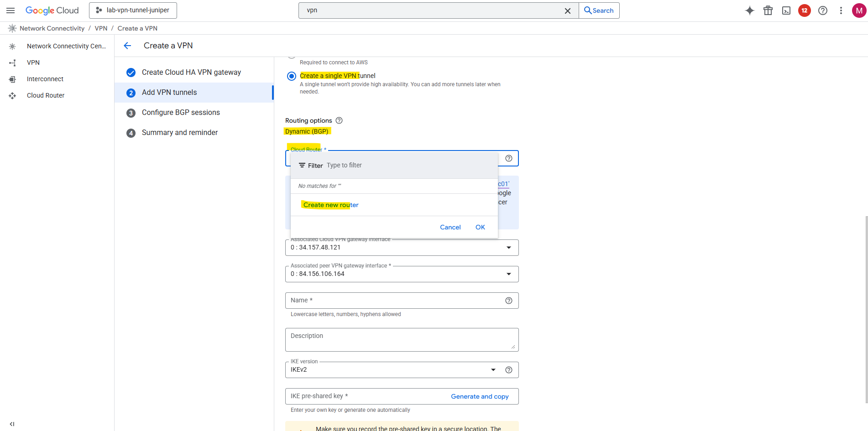Click the Description text area
This screenshot has width=868, height=431.
click(402, 340)
